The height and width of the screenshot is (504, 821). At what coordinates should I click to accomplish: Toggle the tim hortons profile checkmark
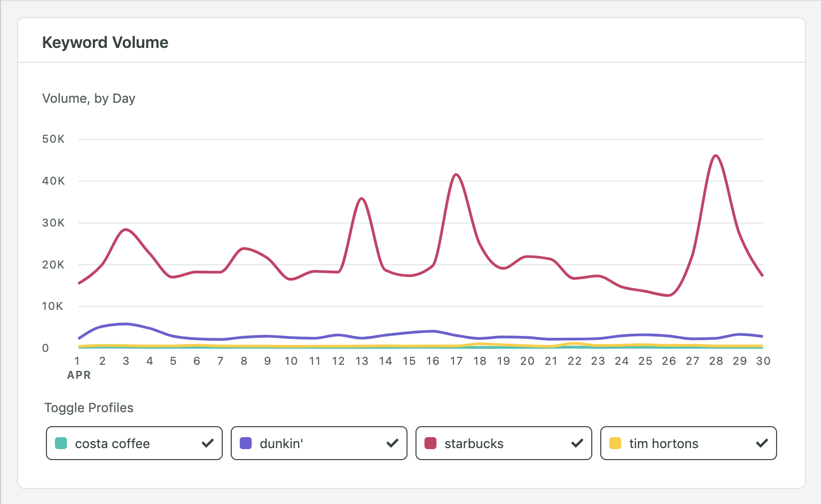tap(762, 443)
